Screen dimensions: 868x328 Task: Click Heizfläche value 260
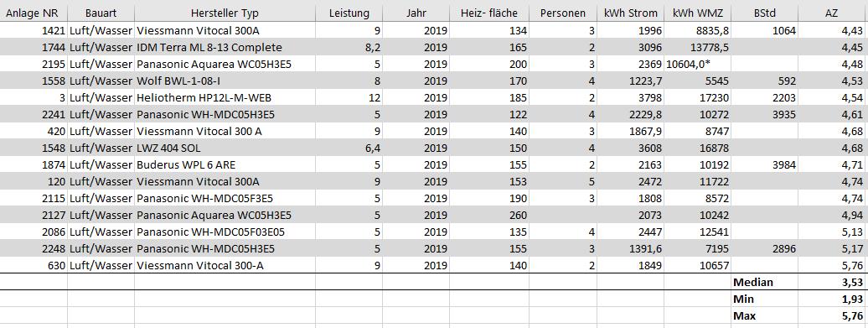pos(488,215)
